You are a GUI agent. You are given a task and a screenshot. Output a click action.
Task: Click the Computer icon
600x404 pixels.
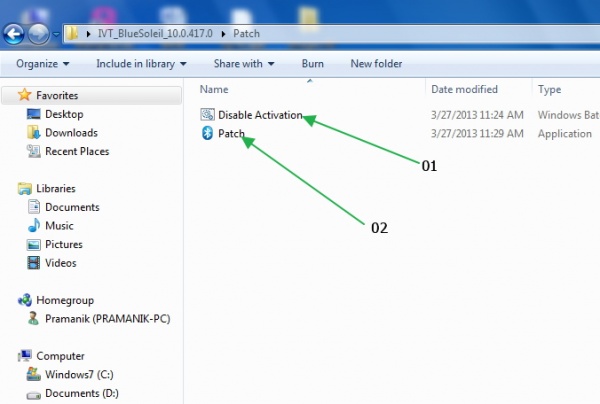[25, 356]
